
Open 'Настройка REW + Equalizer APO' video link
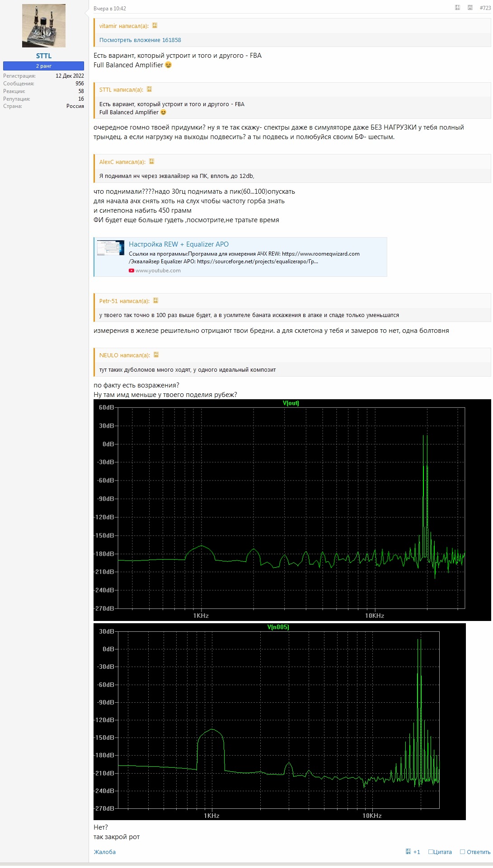click(178, 244)
